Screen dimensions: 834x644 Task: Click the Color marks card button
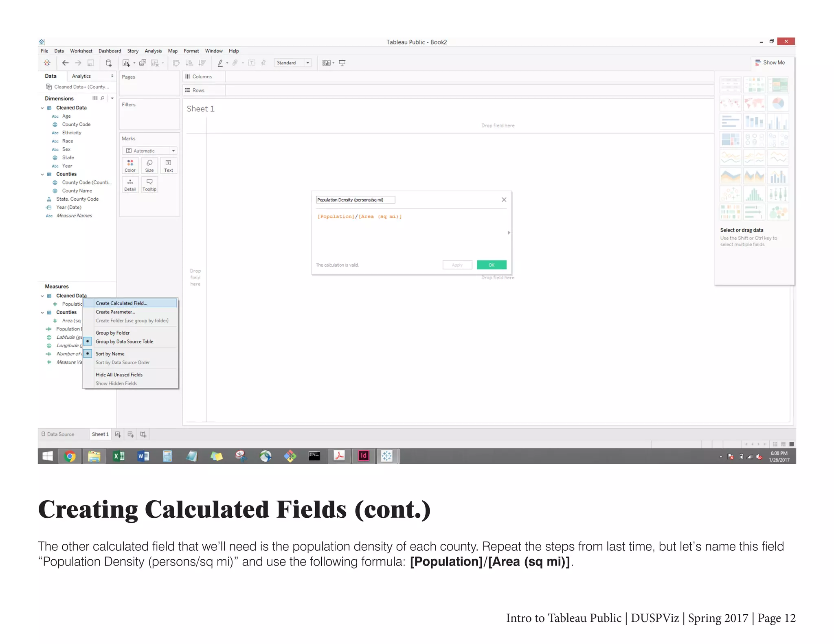pyautogui.click(x=130, y=166)
